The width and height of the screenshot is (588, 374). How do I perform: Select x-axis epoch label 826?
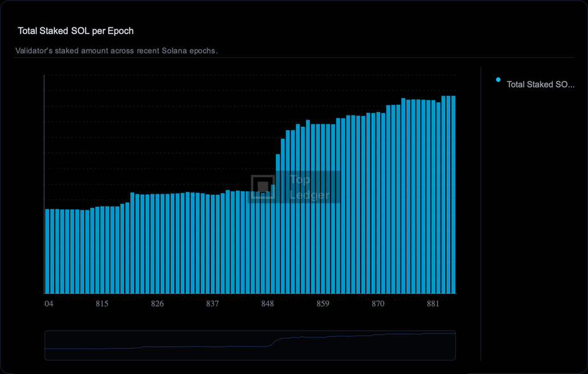157,304
